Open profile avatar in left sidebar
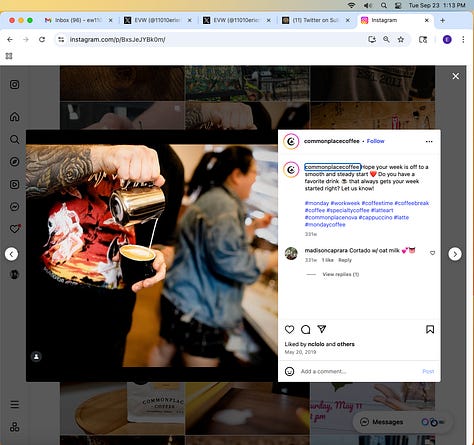Image resolution: width=474 pixels, height=445 pixels. pyautogui.click(x=14, y=274)
